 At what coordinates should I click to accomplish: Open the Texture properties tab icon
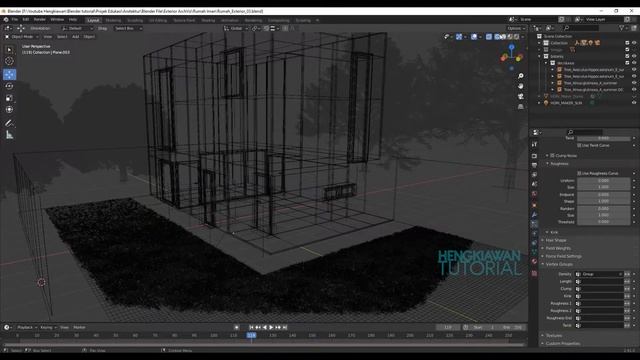point(534,273)
